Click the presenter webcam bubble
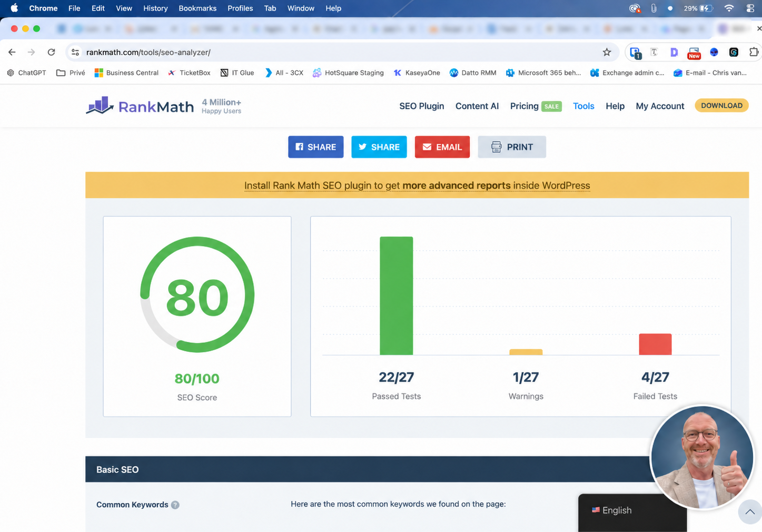 (x=702, y=457)
